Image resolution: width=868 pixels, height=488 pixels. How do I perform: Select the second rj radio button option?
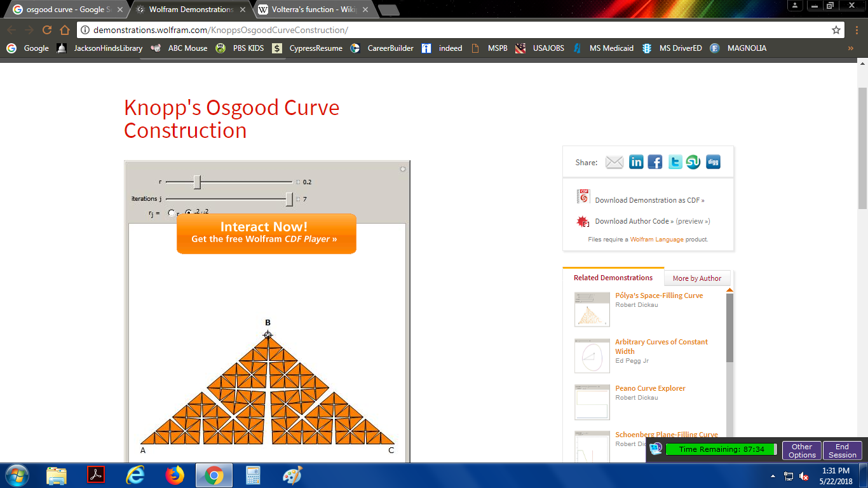coord(189,213)
